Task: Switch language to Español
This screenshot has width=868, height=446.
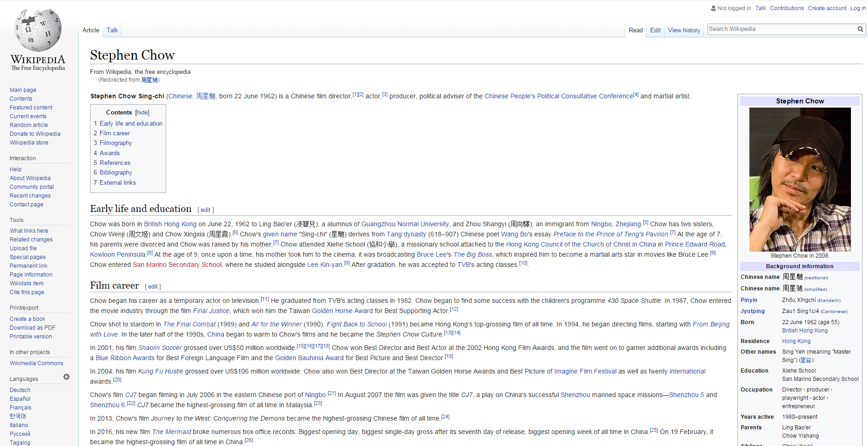Action: [x=20, y=399]
